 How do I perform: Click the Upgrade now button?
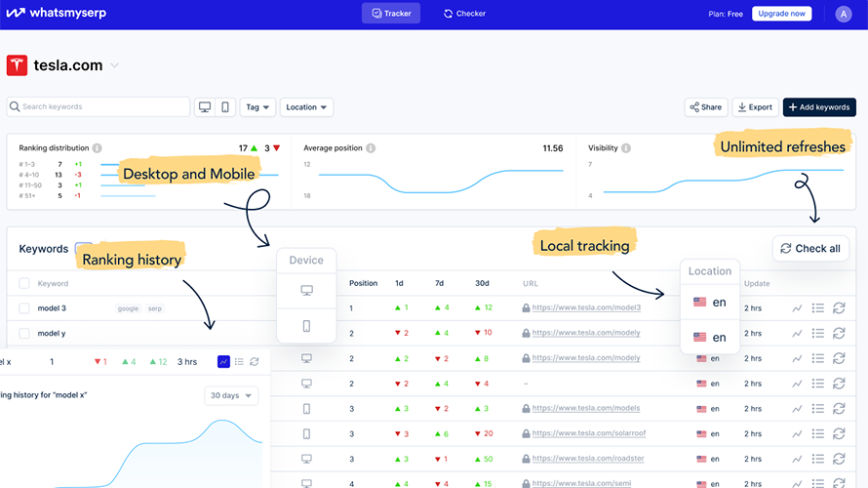[781, 14]
